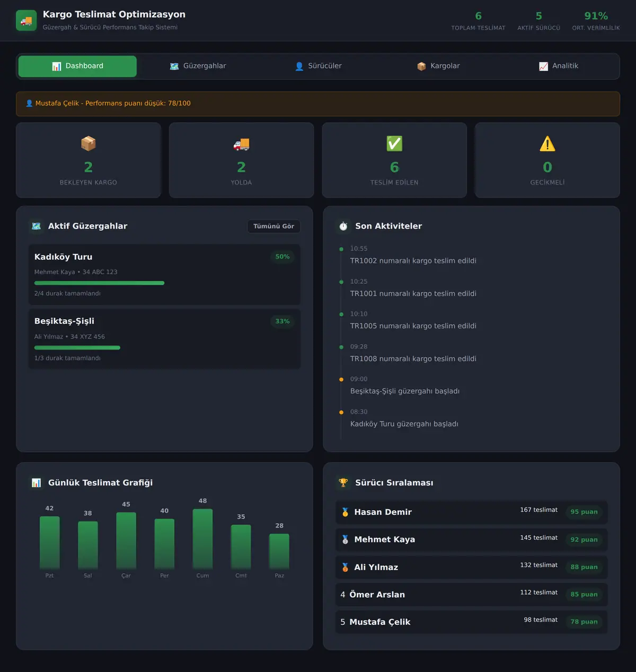The width and height of the screenshot is (636, 672).
Task: Click the Kargo Teslimat Optimizasyon title
Action: coord(114,15)
